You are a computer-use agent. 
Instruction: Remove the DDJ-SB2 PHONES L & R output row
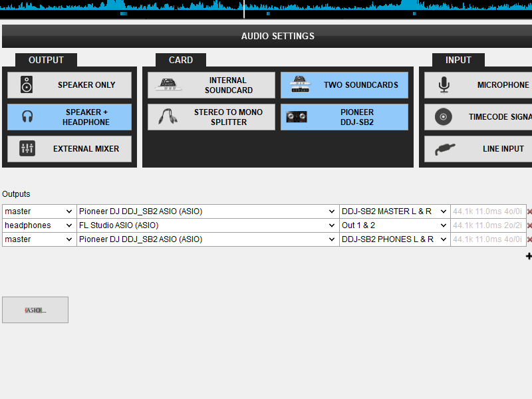pos(529,239)
